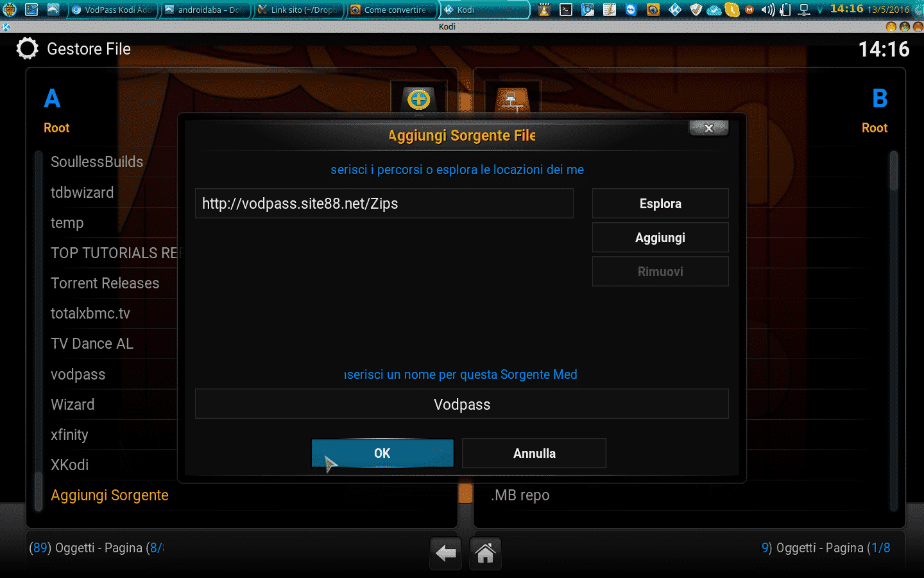This screenshot has width=924, height=578.
Task: Open the volume speaker icon in the system tray
Action: [x=767, y=10]
